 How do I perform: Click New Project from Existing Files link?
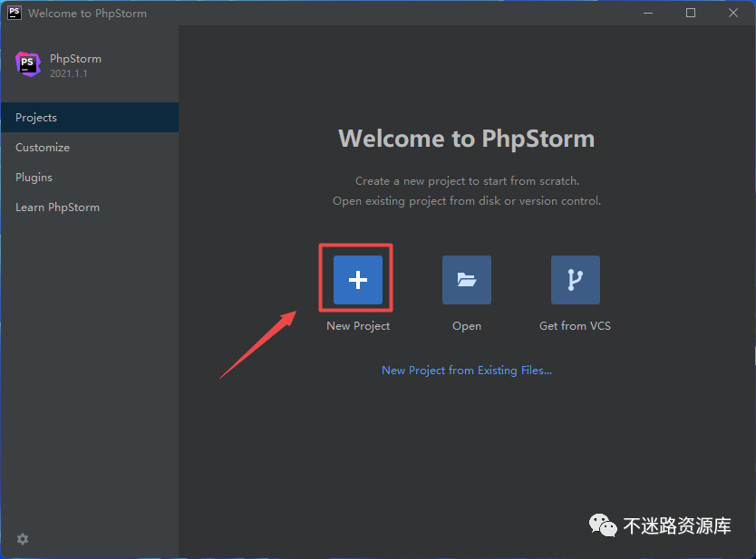pos(467,370)
